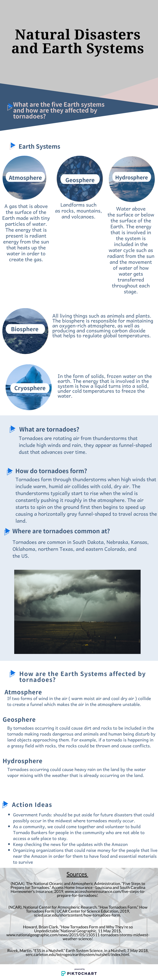
Task: Select the Atmosphere label pill
Action: click(x=25, y=178)
